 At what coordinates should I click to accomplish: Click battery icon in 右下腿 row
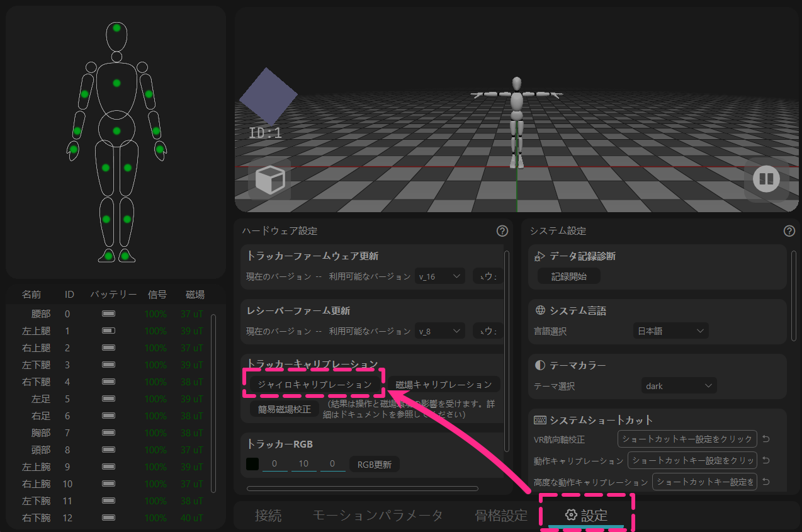point(108,382)
